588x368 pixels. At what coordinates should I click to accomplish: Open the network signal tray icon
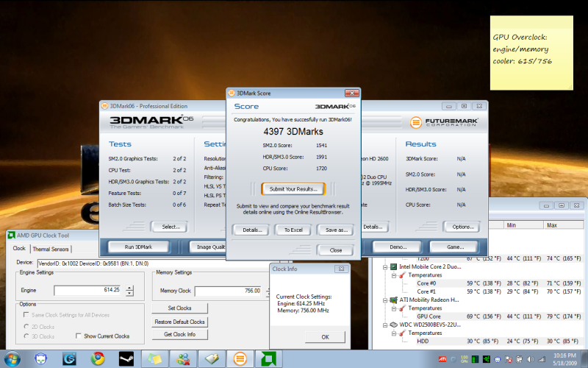(542, 359)
